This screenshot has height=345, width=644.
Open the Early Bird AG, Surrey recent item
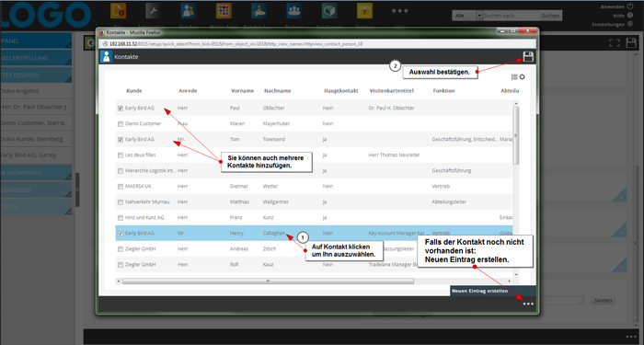(x=36, y=155)
